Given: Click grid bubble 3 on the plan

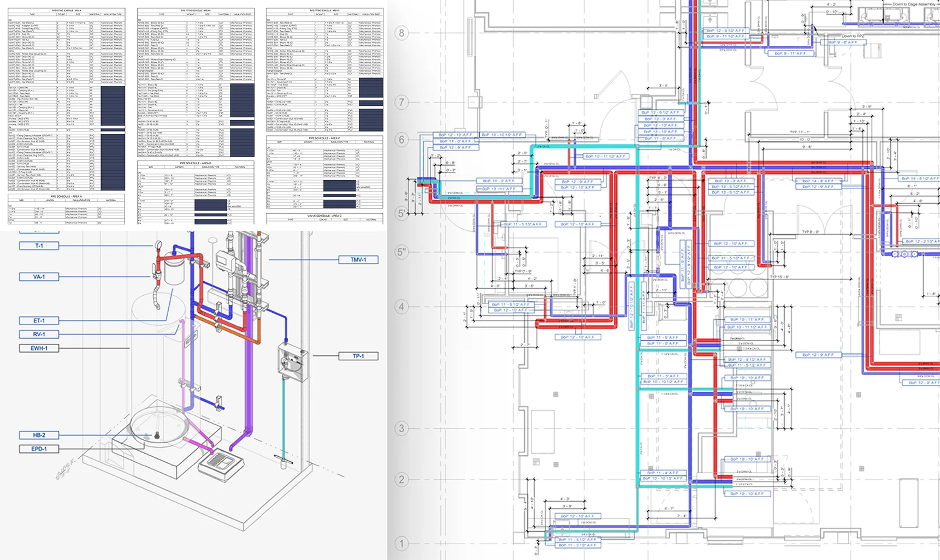Looking at the screenshot, I should point(402,428).
